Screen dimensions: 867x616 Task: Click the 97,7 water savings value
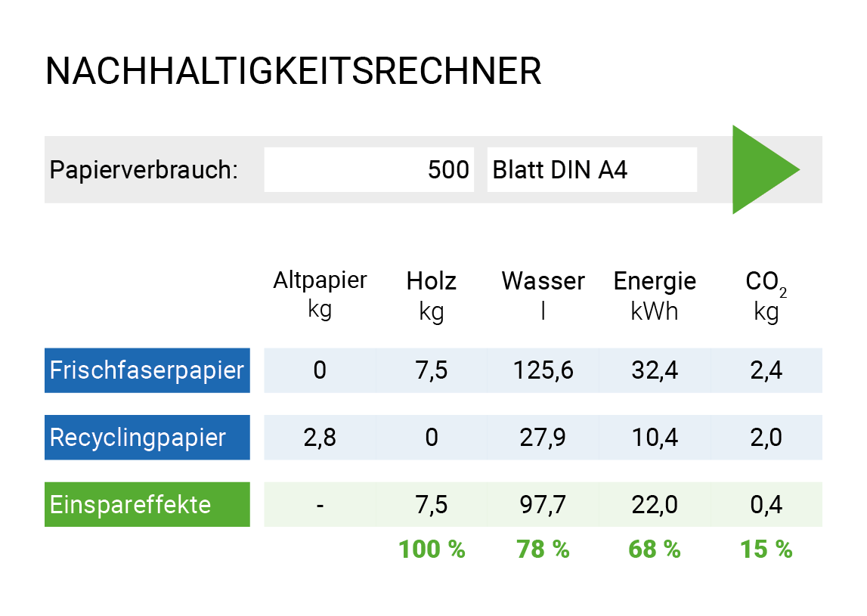click(543, 504)
